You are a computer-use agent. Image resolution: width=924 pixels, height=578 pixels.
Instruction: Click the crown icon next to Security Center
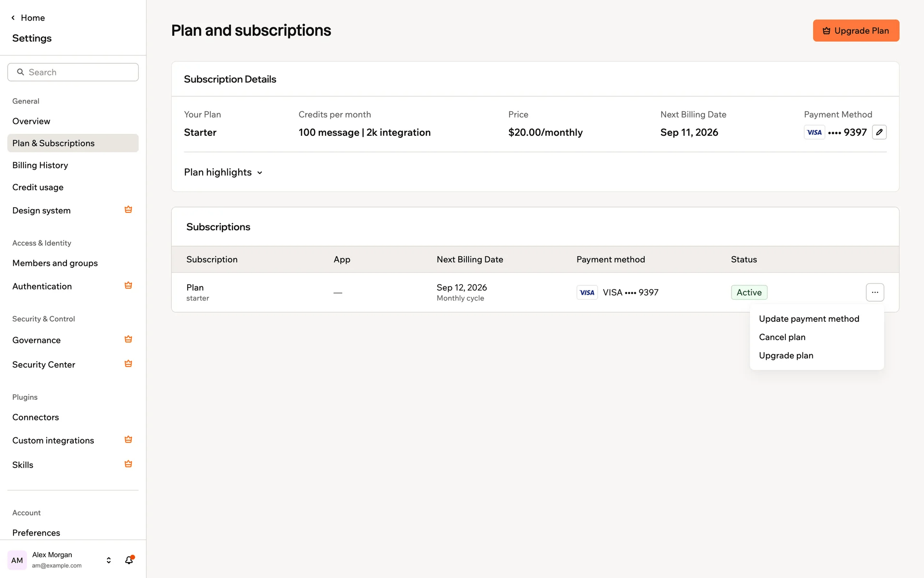coord(128,364)
